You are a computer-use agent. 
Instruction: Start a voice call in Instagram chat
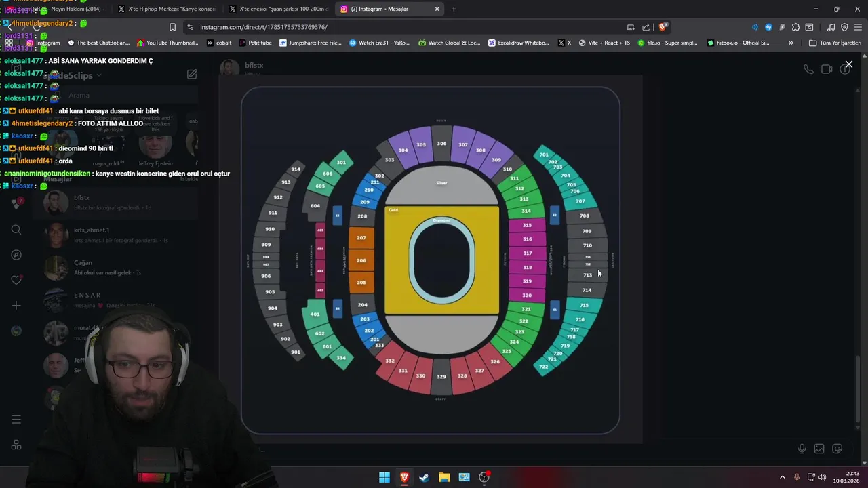(808, 69)
